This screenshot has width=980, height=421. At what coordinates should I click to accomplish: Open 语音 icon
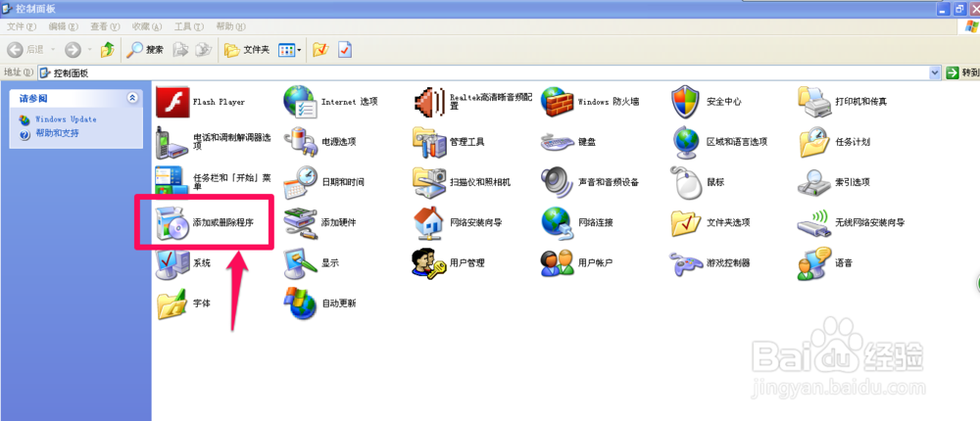coord(815,263)
